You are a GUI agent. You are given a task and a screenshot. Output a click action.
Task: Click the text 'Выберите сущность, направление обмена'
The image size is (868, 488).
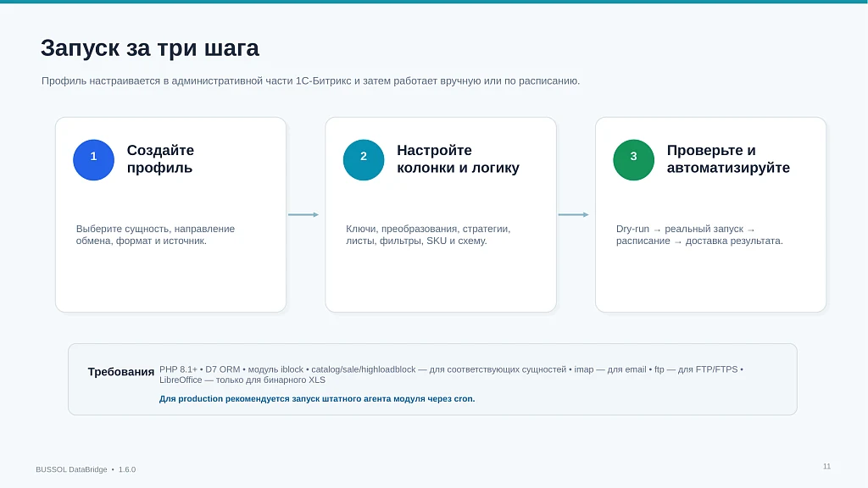[x=156, y=235]
